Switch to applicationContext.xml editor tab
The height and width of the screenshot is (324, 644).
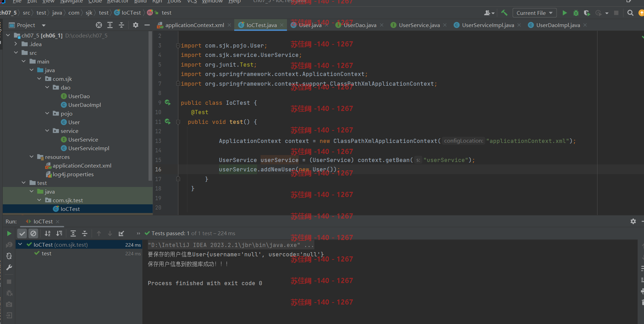pos(194,25)
